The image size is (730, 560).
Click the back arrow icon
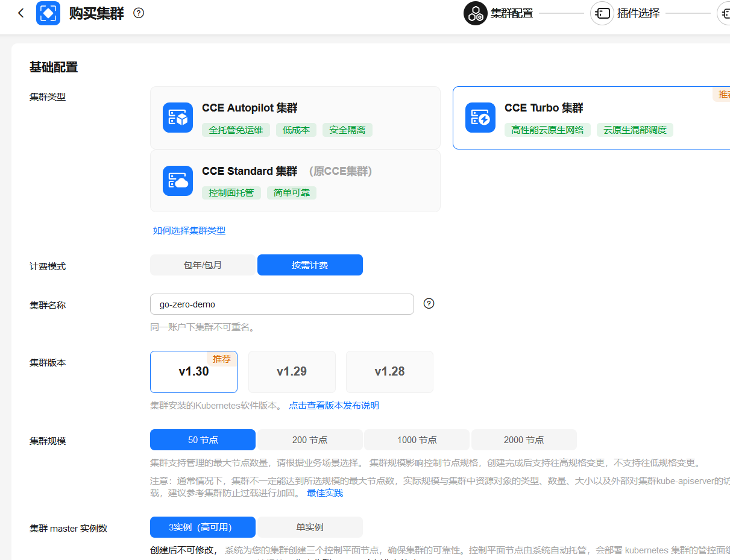[21, 13]
